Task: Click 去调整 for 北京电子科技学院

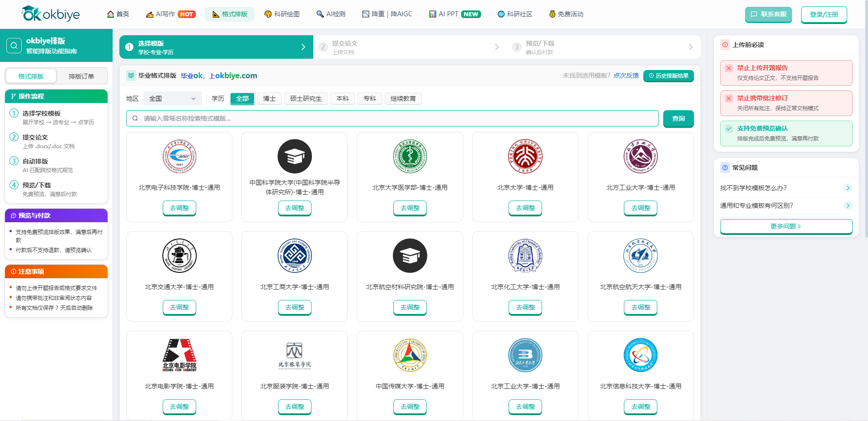Action: point(179,208)
